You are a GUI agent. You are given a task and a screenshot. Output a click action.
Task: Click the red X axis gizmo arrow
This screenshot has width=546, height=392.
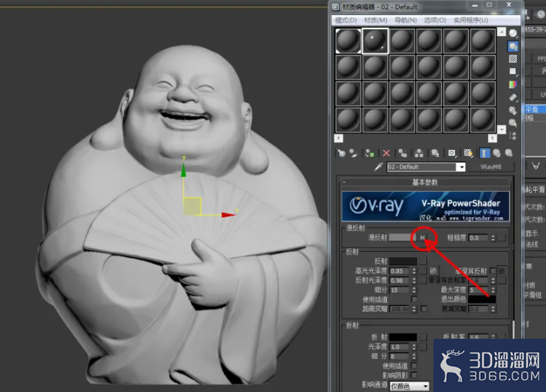(x=228, y=215)
